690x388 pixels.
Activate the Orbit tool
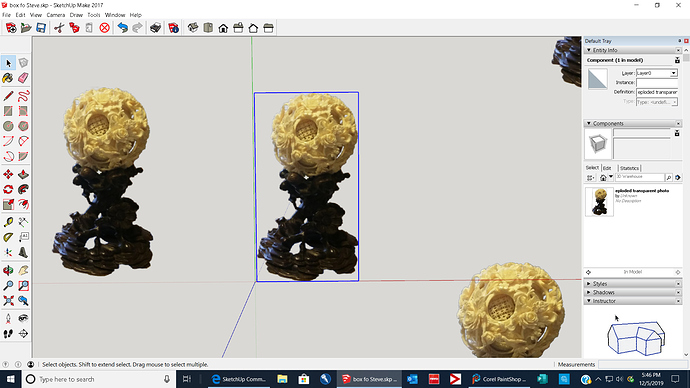[8, 271]
